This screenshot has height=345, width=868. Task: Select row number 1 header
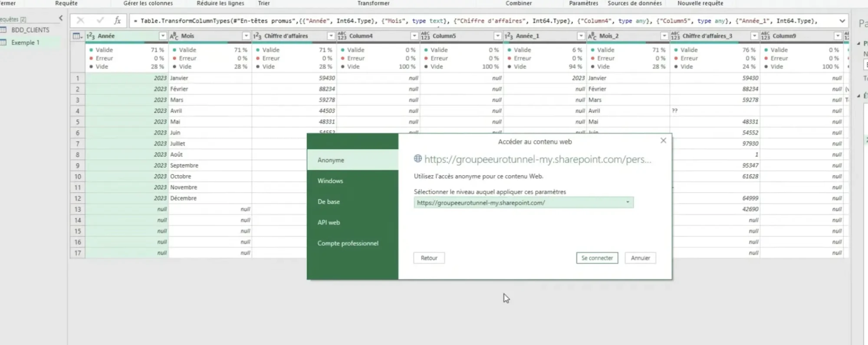[x=78, y=78]
